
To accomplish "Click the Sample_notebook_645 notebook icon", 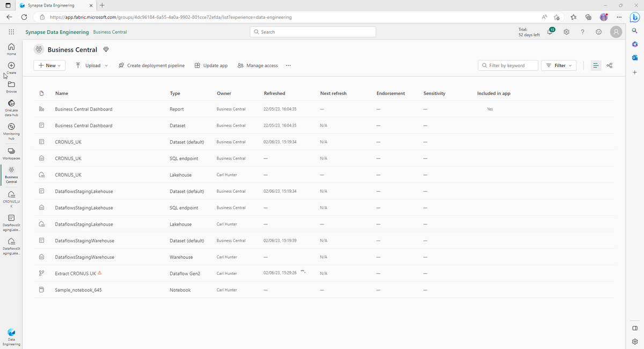I will coord(41,290).
